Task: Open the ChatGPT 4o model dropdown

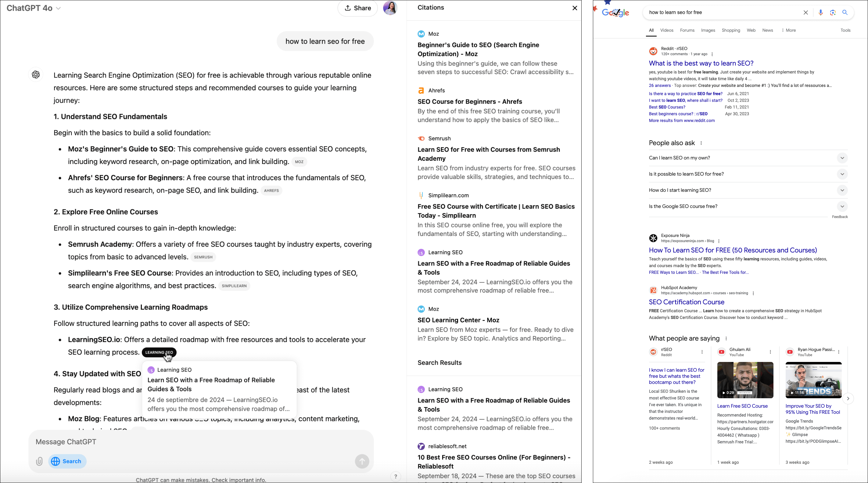Action: click(34, 8)
